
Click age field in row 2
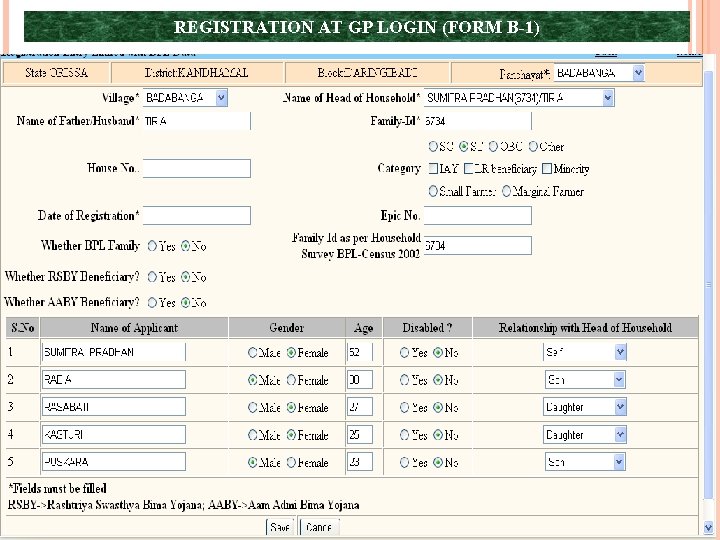(x=360, y=380)
